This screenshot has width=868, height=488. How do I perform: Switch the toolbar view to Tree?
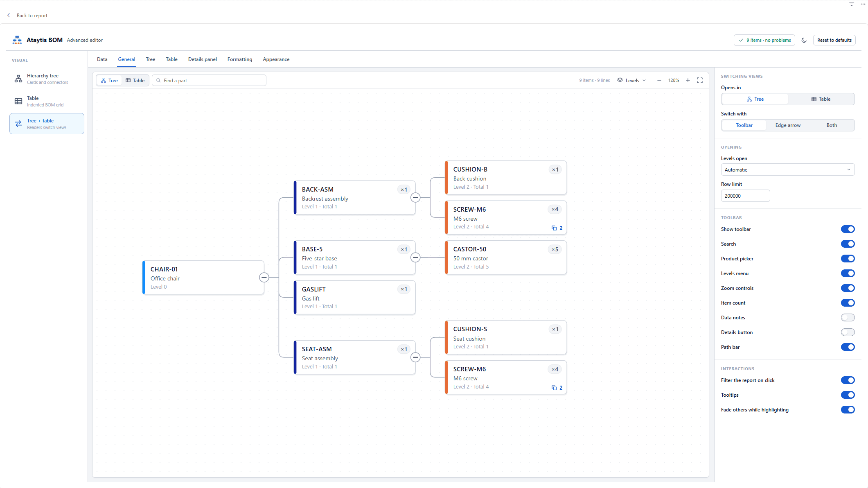[109, 80]
